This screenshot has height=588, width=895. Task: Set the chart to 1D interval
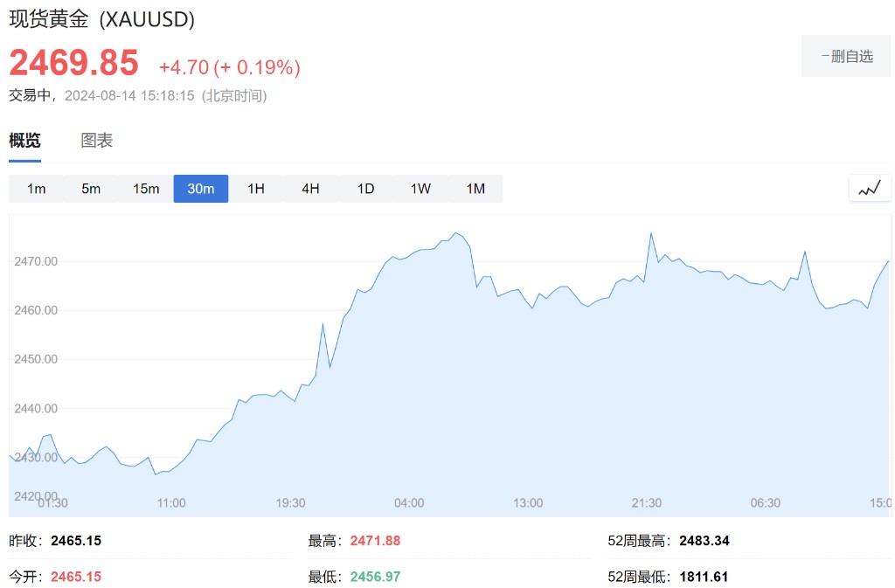click(365, 189)
